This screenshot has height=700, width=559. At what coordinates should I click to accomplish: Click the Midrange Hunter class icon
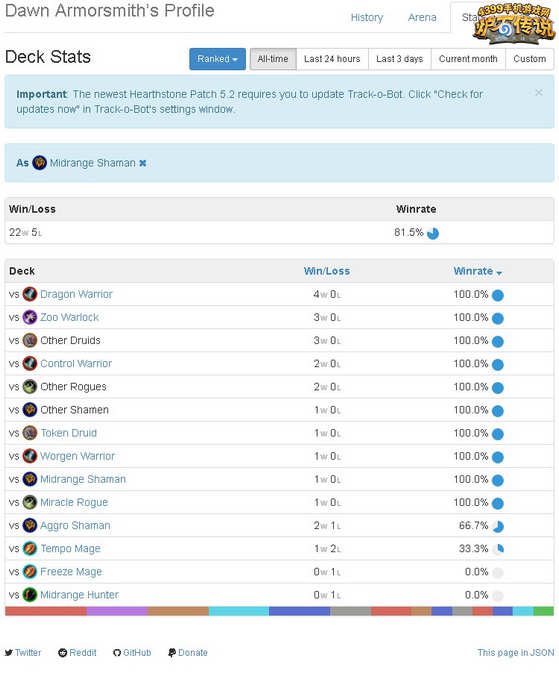30,595
